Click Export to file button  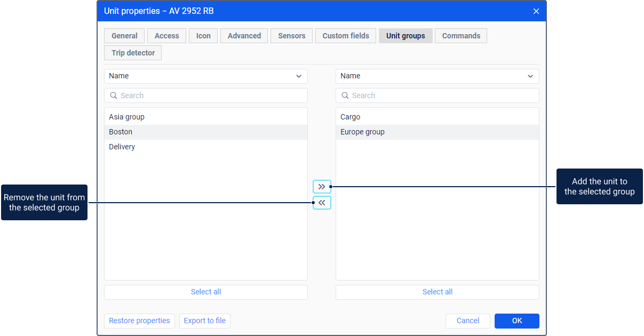205,321
